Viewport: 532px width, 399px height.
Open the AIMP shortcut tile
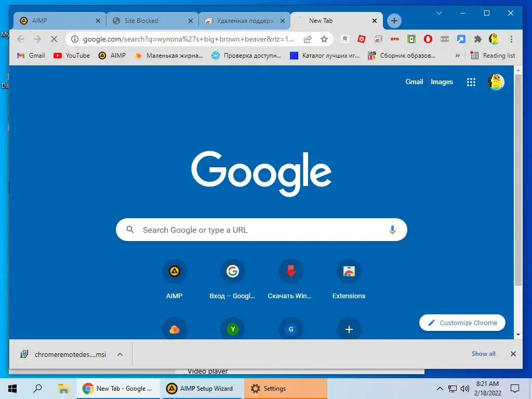pos(175,280)
